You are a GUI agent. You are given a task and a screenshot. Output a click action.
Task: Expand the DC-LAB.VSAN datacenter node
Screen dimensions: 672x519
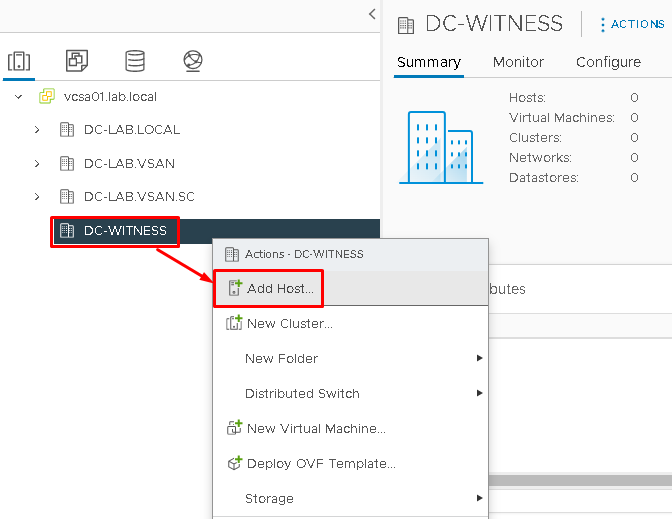(x=37, y=163)
